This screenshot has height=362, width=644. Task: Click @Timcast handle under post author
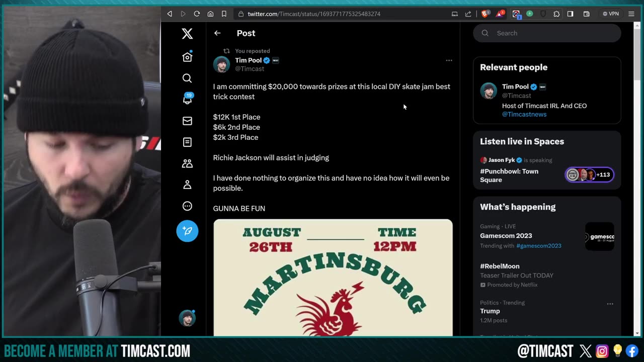pyautogui.click(x=250, y=69)
